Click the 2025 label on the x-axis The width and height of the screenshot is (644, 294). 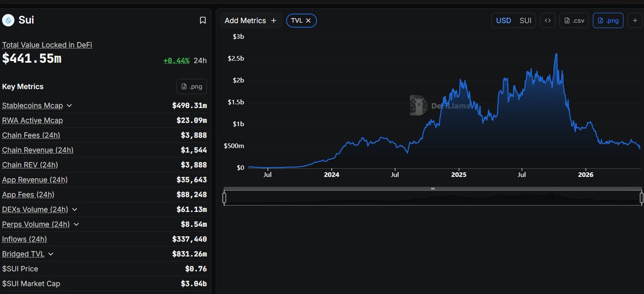[x=459, y=174]
